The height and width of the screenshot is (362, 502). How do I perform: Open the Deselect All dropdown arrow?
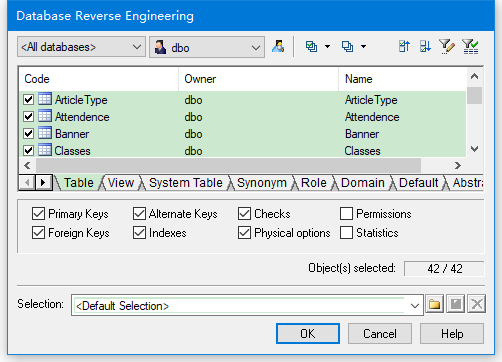coord(363,46)
